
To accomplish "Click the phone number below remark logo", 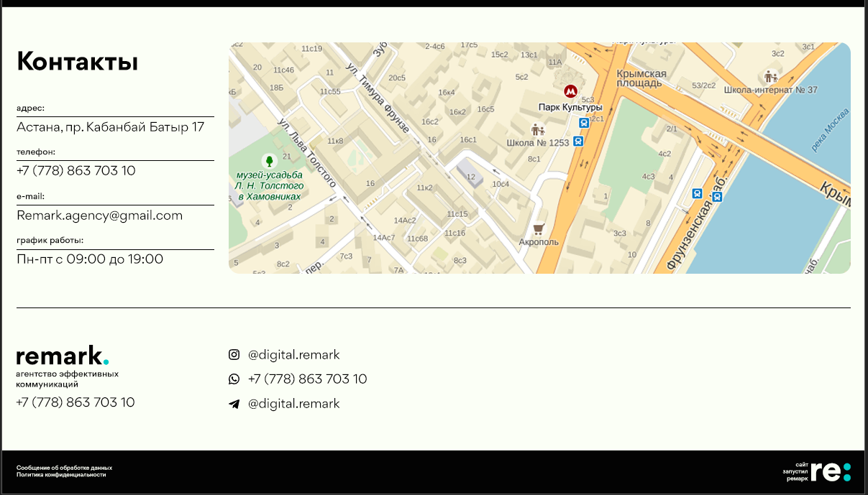I will click(x=75, y=402).
